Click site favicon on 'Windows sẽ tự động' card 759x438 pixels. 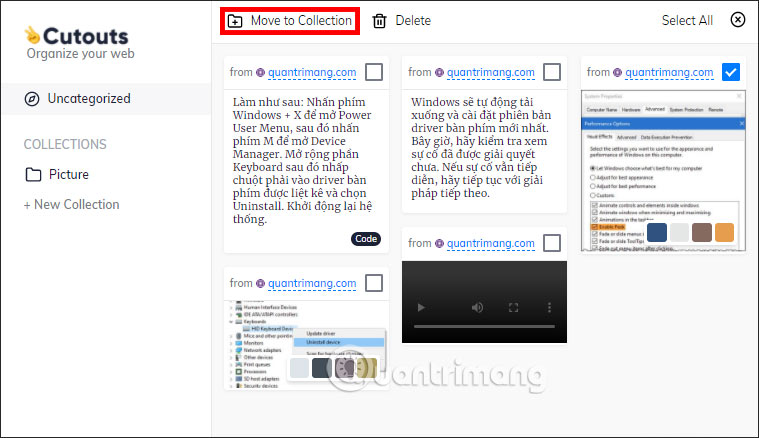[439, 73]
